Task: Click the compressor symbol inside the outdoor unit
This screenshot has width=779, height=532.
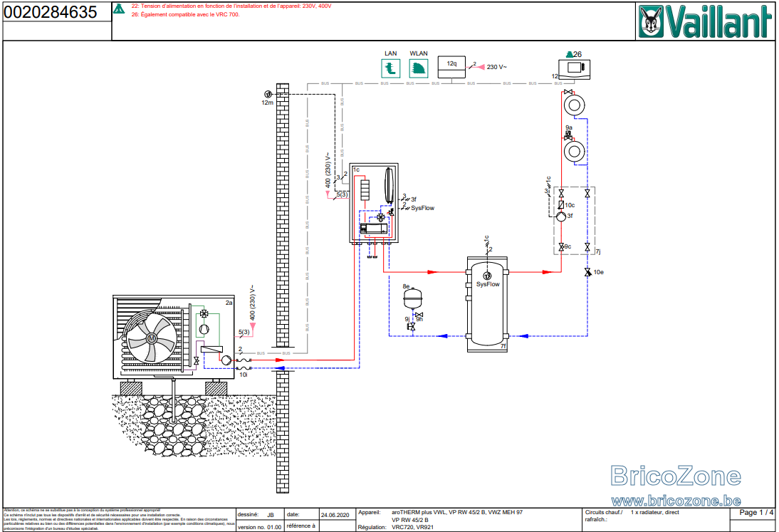Action: [x=204, y=329]
